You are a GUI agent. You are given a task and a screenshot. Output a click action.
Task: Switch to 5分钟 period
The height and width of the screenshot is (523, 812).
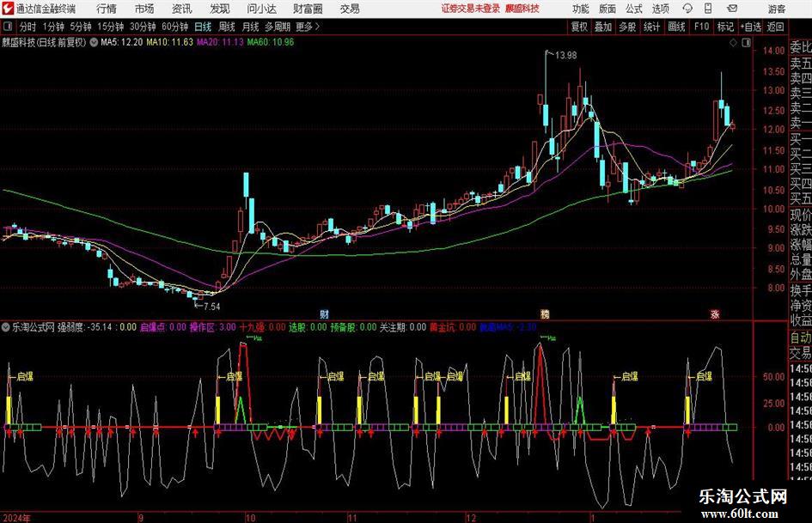pos(80,27)
